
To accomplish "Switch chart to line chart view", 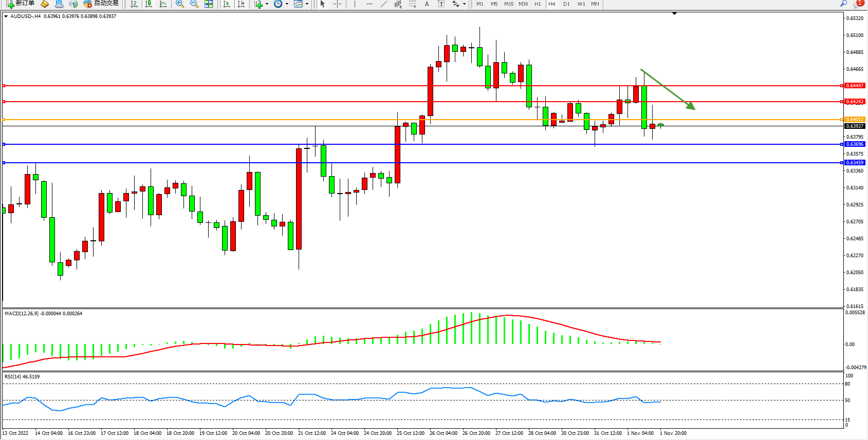I will point(163,4).
